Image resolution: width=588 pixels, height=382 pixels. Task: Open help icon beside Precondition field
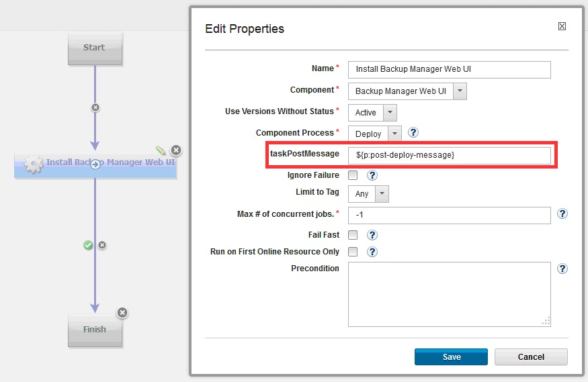[x=562, y=269]
